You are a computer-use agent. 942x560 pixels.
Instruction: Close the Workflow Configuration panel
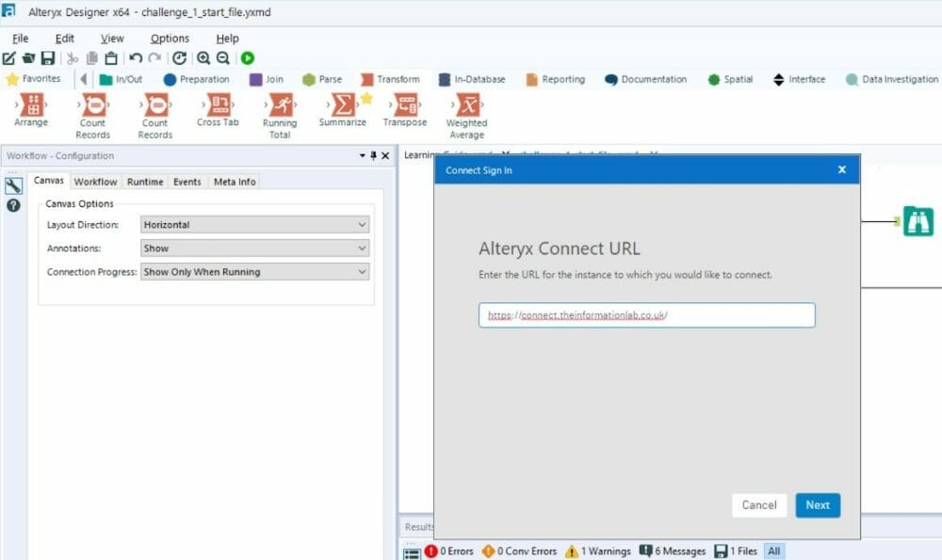[x=385, y=155]
